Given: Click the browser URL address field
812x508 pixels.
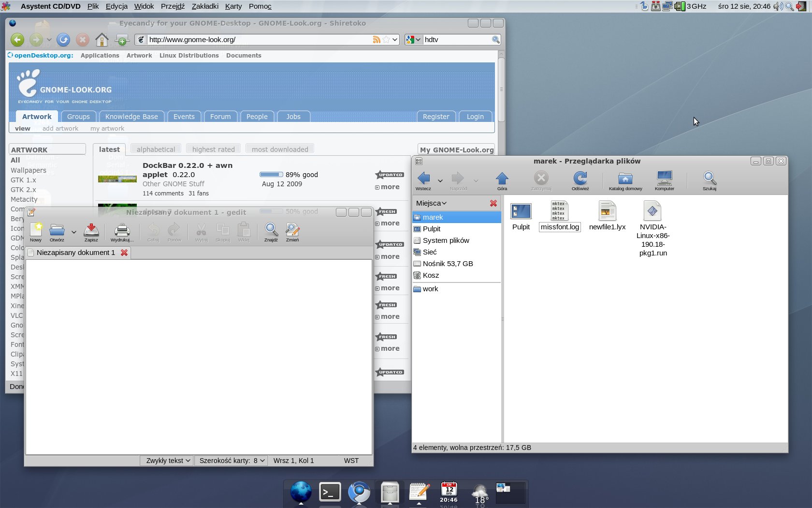Looking at the screenshot, I should (259, 40).
